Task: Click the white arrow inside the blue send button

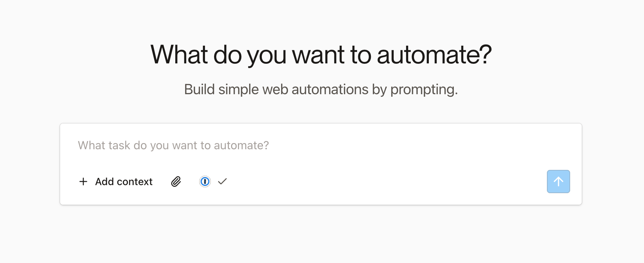Action: coord(558,181)
